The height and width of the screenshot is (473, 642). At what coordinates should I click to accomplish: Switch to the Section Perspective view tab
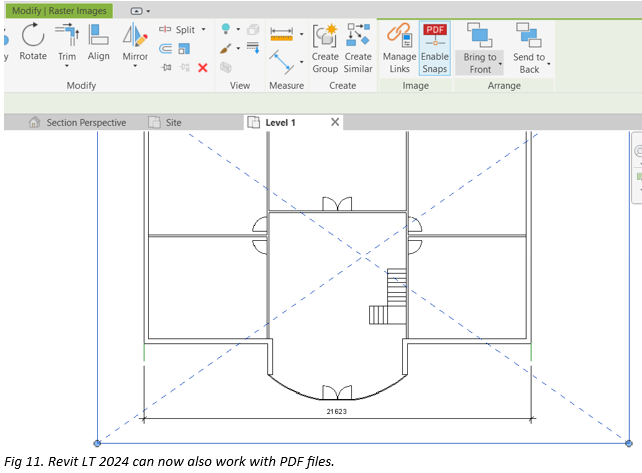pyautogui.click(x=77, y=122)
